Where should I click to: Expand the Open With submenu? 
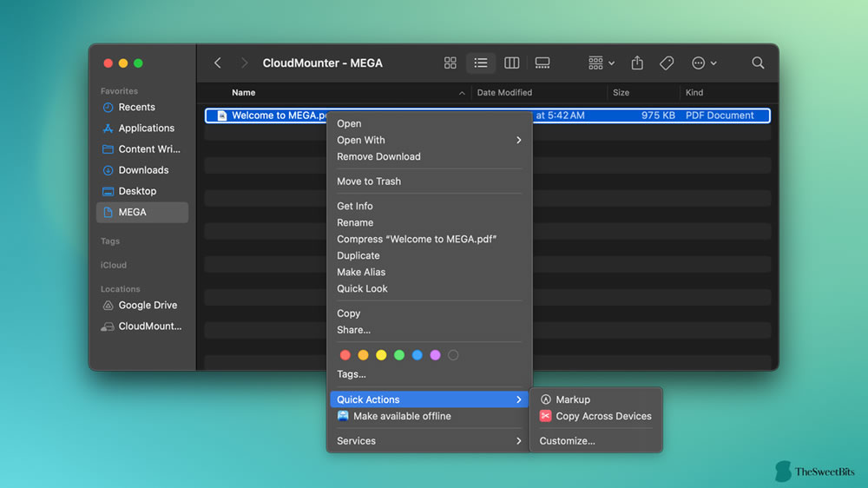pos(429,140)
